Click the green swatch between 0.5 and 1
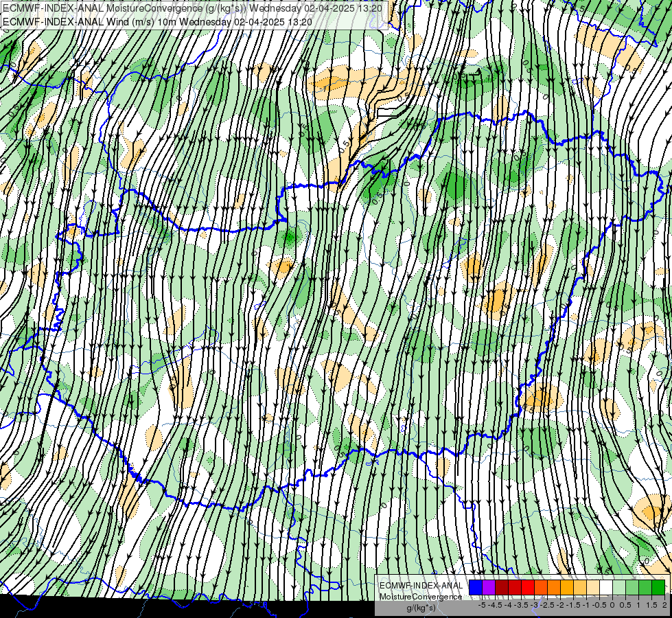This screenshot has width=672, height=618. pos(632,587)
